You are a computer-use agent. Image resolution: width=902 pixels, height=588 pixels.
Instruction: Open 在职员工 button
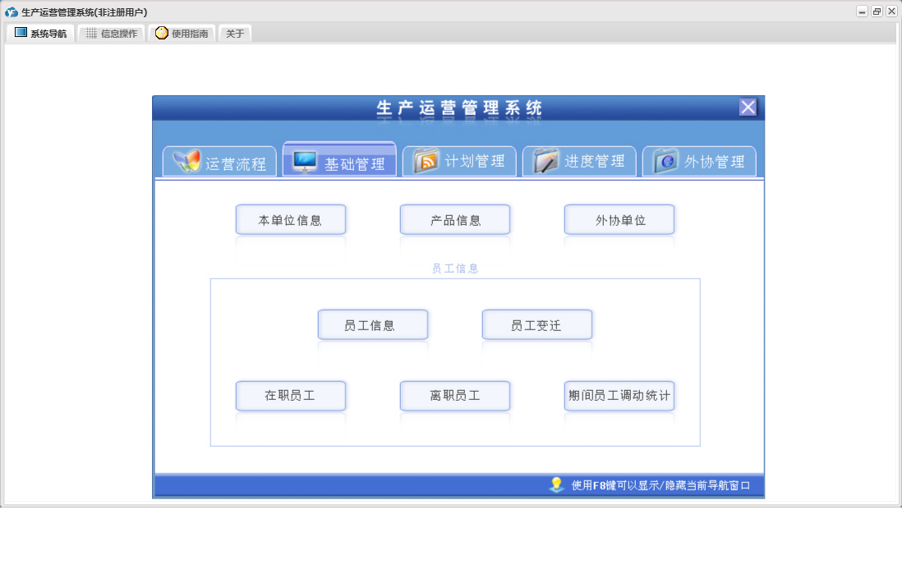pos(291,396)
